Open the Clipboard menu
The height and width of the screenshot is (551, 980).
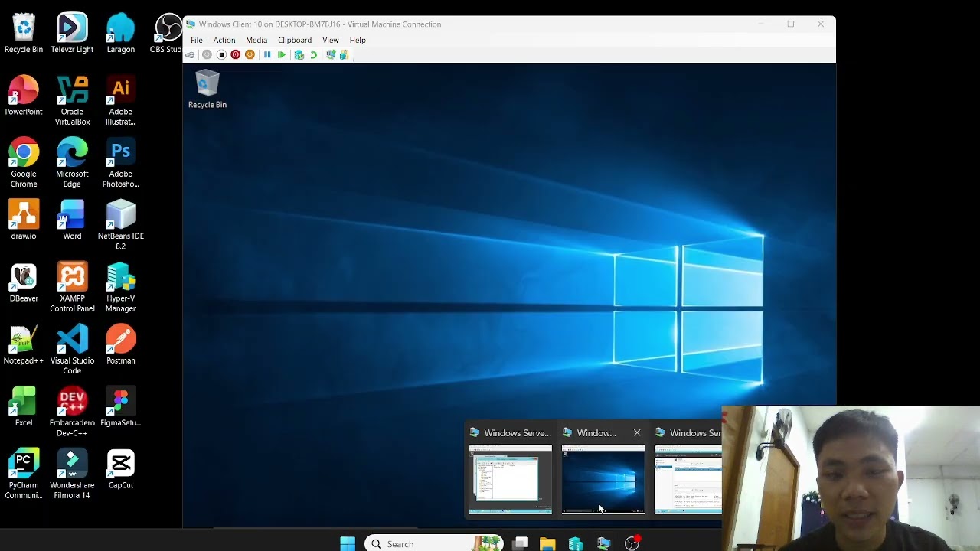[x=295, y=40]
